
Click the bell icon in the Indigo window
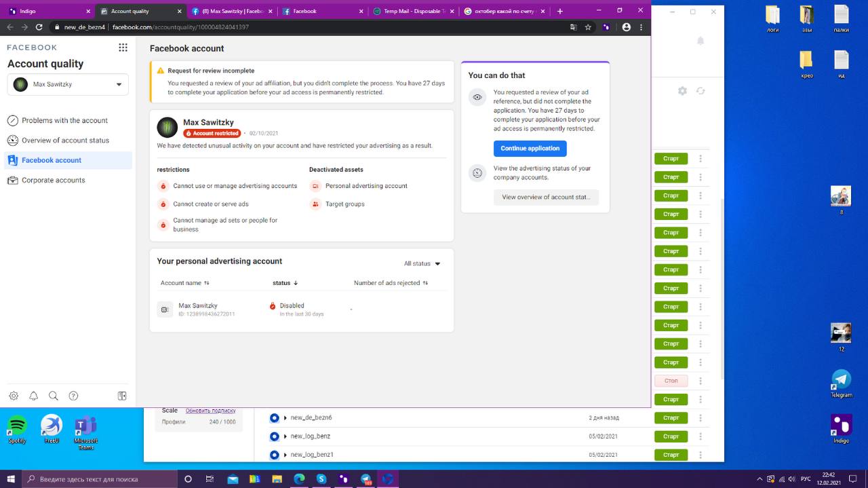click(x=701, y=41)
